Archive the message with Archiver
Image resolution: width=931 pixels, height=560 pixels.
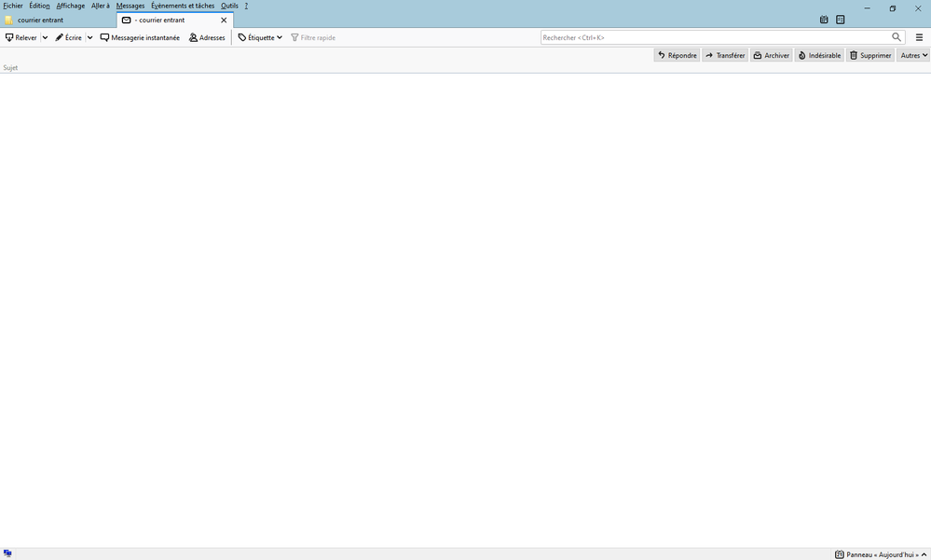(x=772, y=55)
